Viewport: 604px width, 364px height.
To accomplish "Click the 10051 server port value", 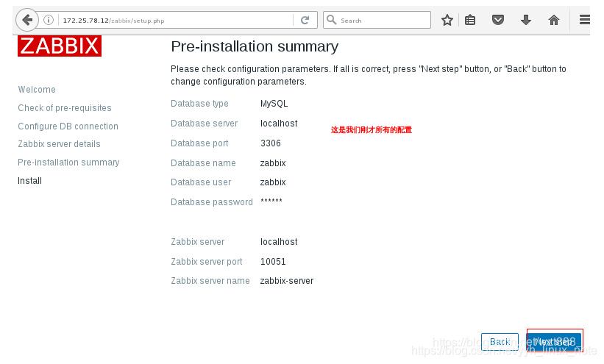I will pos(273,262).
